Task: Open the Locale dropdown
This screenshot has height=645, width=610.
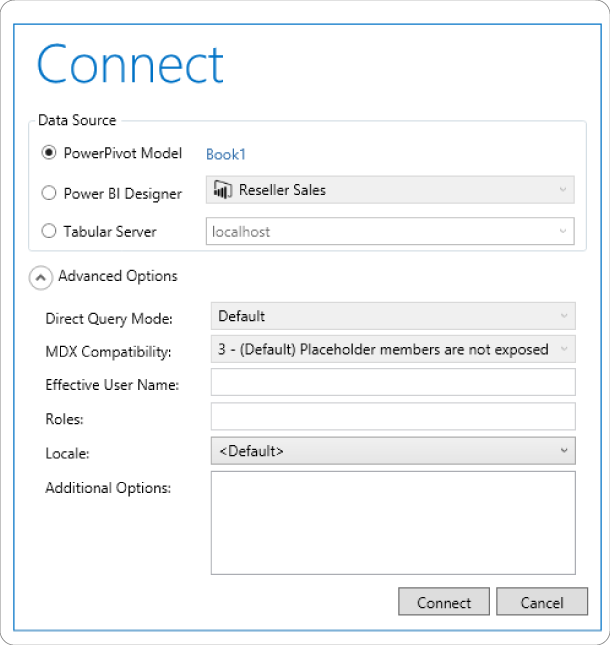Action: pyautogui.click(x=393, y=451)
